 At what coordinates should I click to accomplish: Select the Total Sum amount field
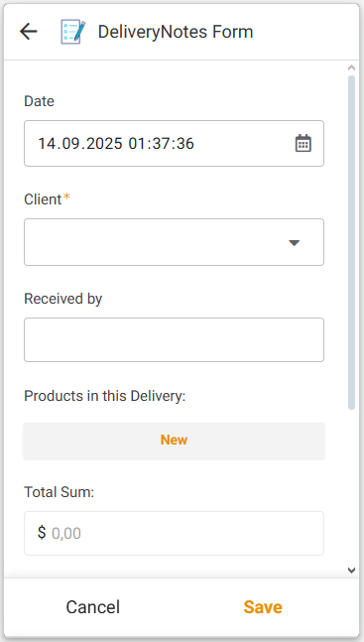coord(174,533)
